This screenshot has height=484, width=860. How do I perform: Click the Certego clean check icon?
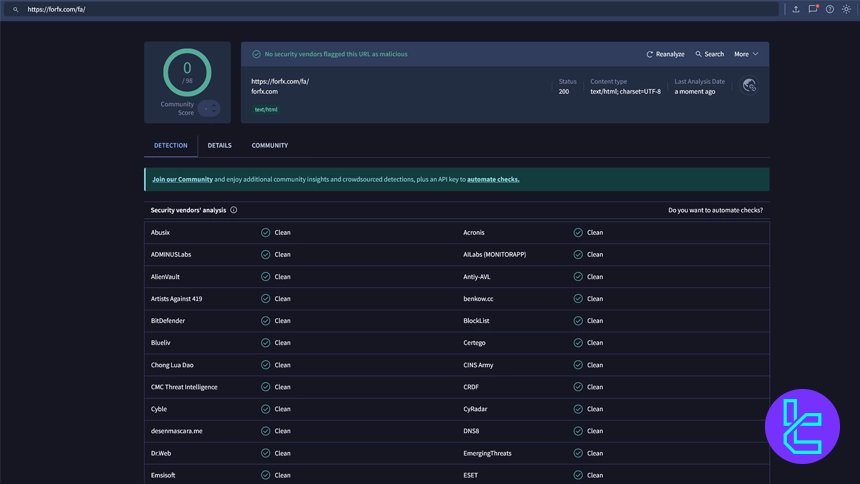(578, 343)
